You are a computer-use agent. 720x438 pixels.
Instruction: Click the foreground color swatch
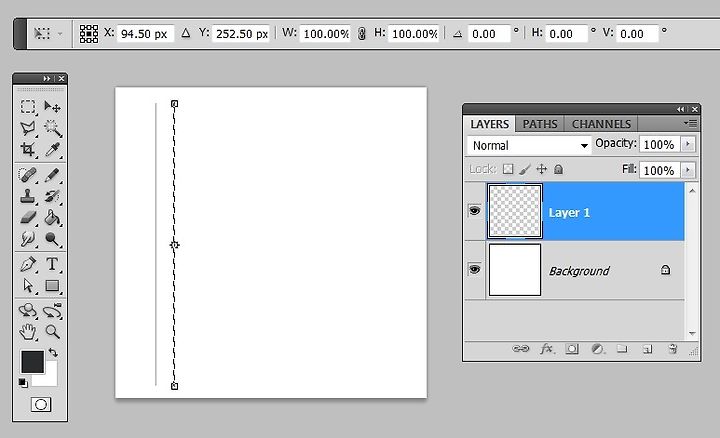pos(32,361)
